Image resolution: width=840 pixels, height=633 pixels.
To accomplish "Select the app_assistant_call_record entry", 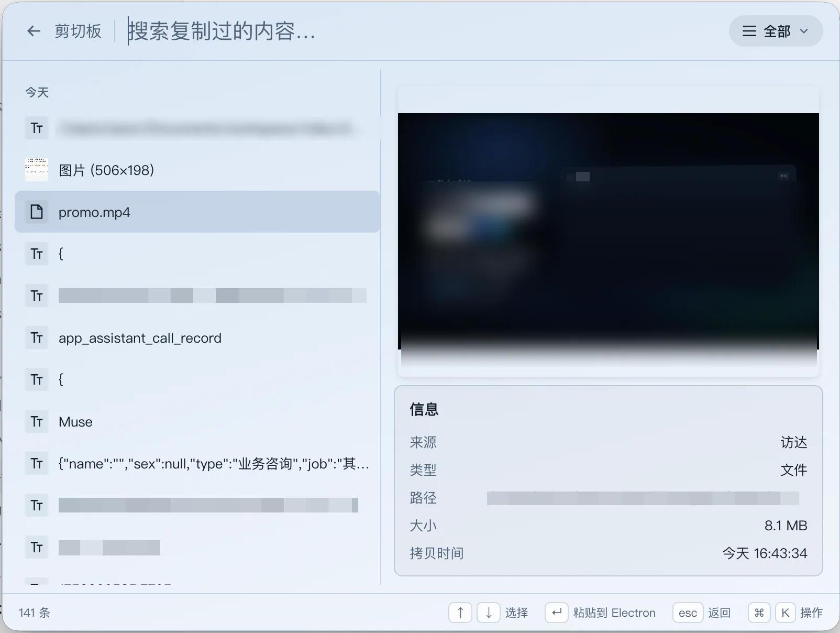I will [x=197, y=337].
